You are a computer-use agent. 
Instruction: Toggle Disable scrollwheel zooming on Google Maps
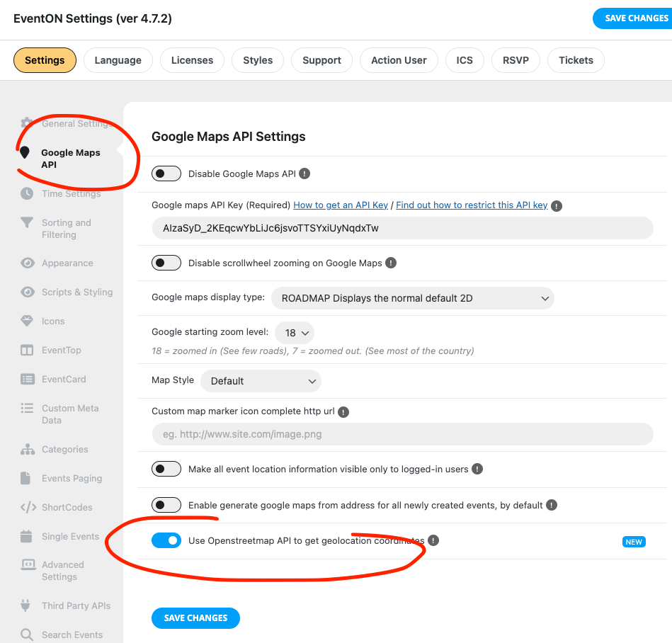(x=166, y=263)
